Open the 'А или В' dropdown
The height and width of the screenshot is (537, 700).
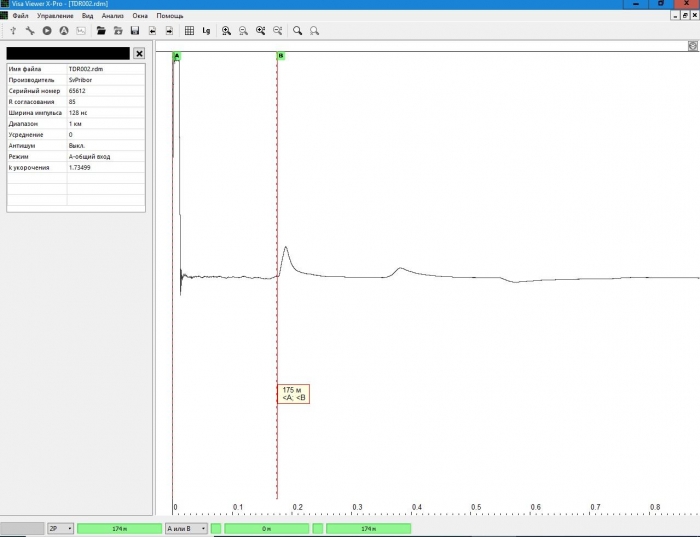(x=186, y=529)
